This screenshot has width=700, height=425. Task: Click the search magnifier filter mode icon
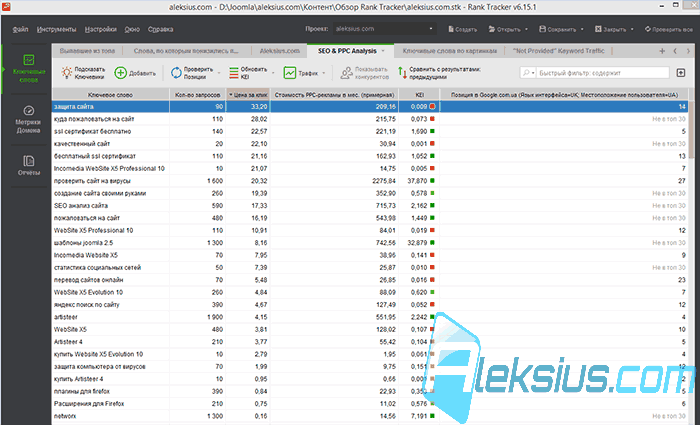coord(528,72)
